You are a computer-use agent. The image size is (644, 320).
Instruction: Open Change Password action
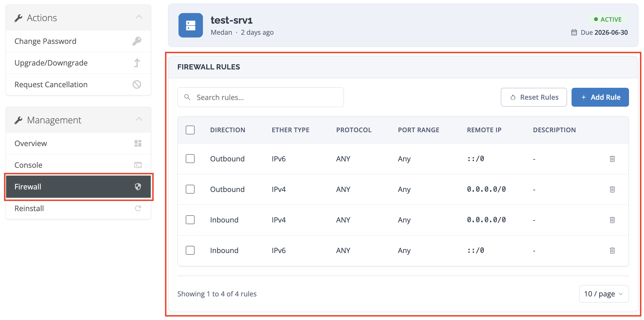79,41
